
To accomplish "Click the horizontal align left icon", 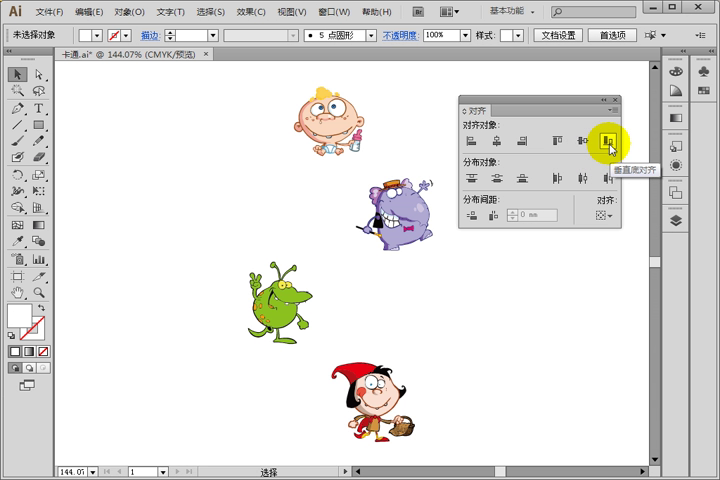I will point(471,141).
